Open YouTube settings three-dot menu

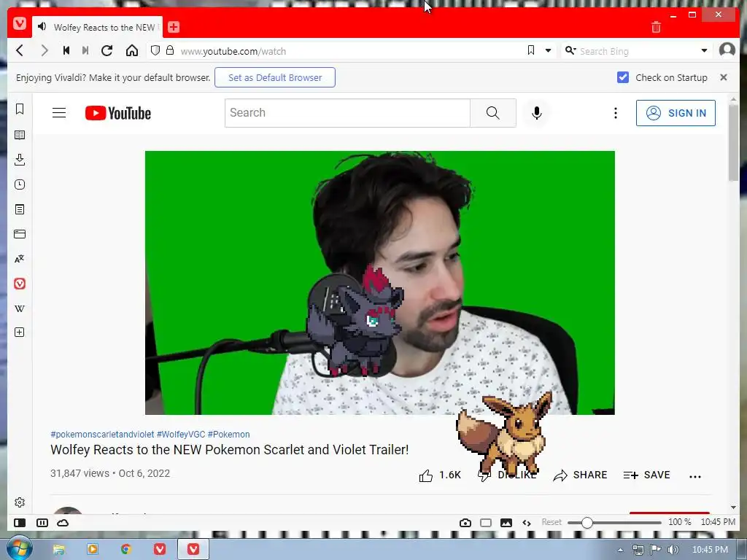(616, 113)
